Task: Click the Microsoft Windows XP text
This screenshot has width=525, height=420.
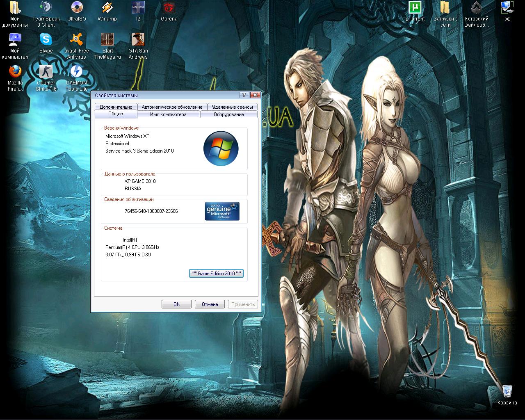Action: 128,136
